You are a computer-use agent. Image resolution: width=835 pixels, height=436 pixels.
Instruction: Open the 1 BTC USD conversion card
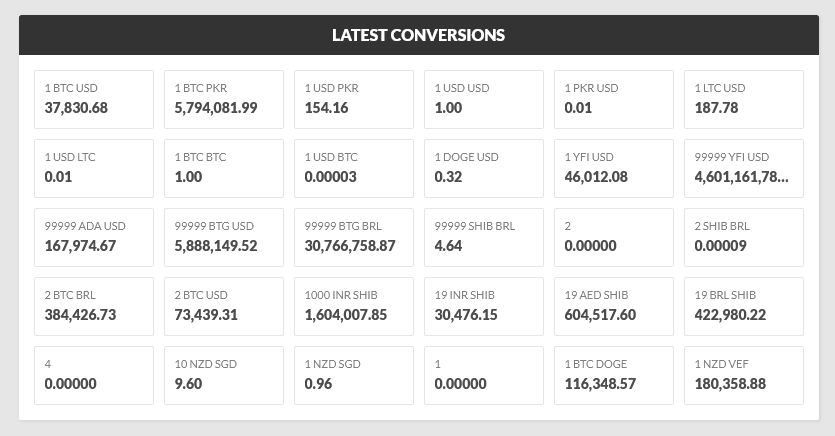[94, 100]
